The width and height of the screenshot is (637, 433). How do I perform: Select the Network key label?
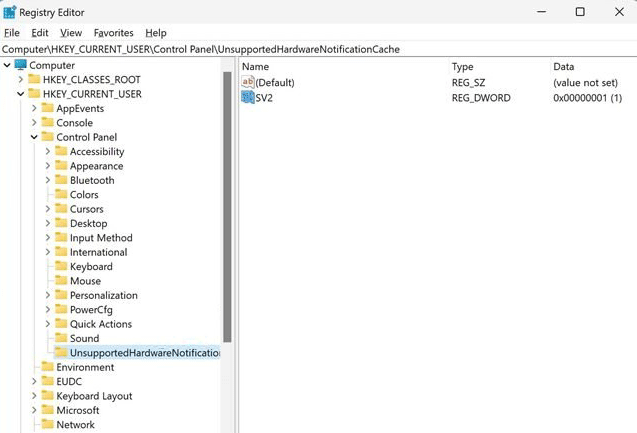pos(76,424)
